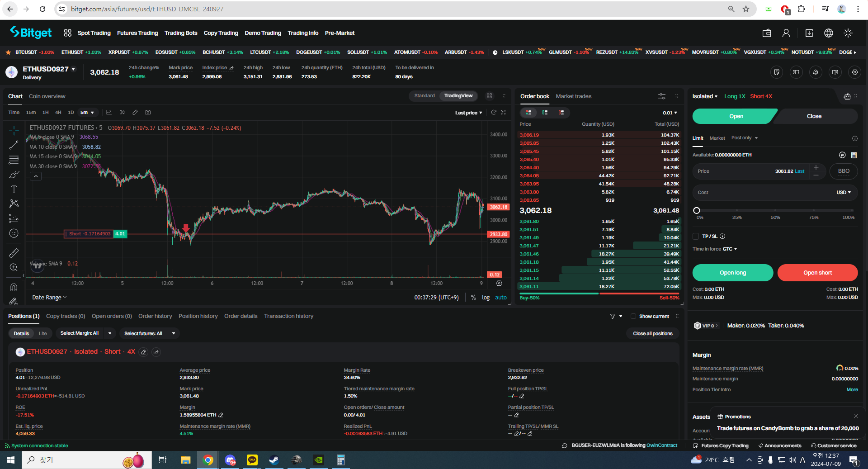
Task: Open Select Margin: All dropdown
Action: [85, 333]
